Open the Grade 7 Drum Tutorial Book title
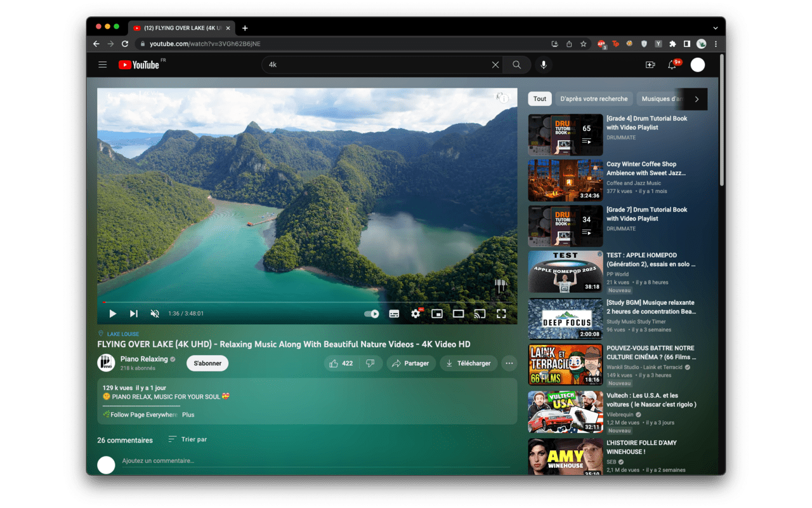Screen dimensions: 812x508 [x=646, y=214]
